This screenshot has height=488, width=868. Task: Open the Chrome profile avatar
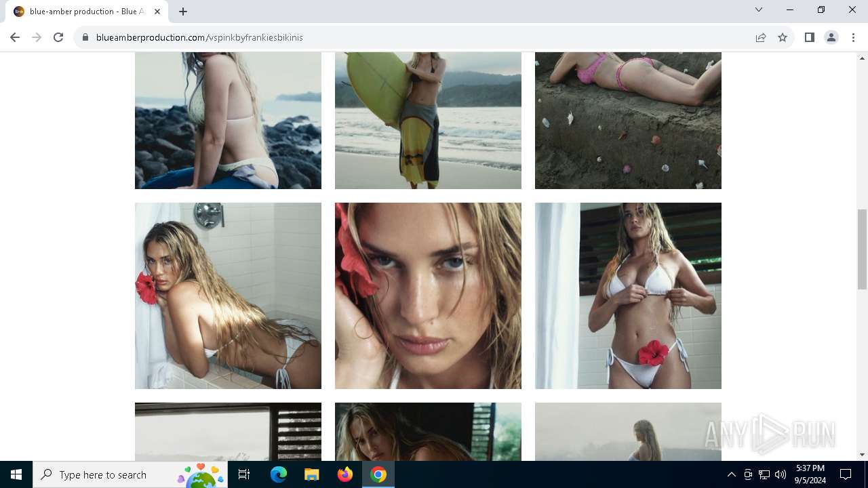click(831, 37)
